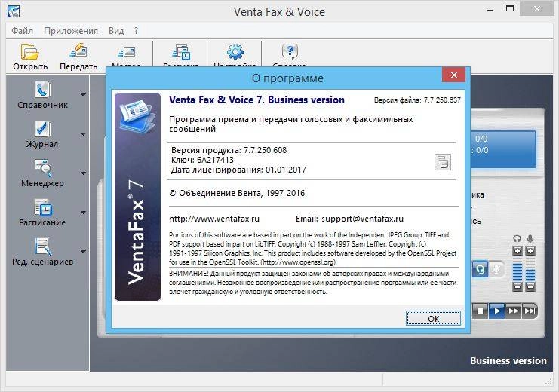Image resolution: width=559 pixels, height=392 pixels.
Task: Click the blue 0/0 counter display
Action: coord(503,149)
